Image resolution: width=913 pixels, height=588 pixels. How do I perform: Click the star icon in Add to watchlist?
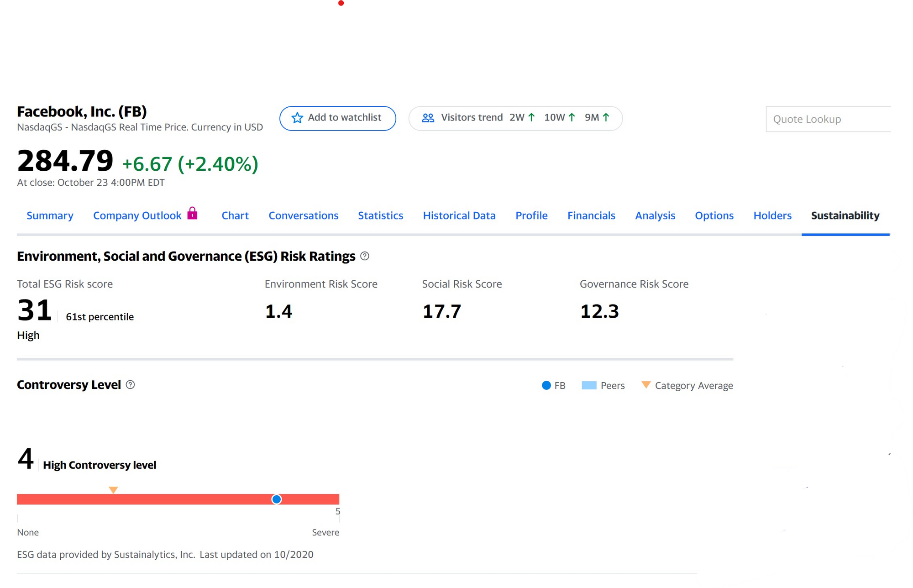tap(297, 118)
